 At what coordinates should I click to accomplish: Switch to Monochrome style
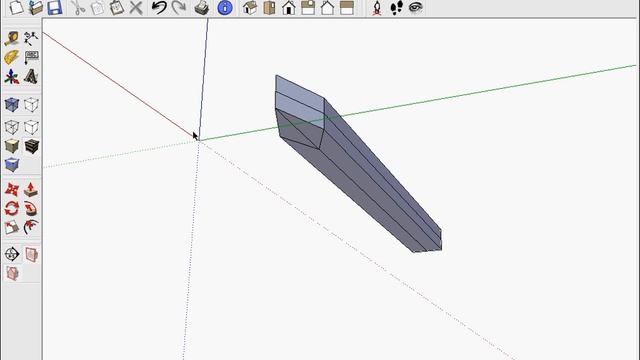(12, 165)
